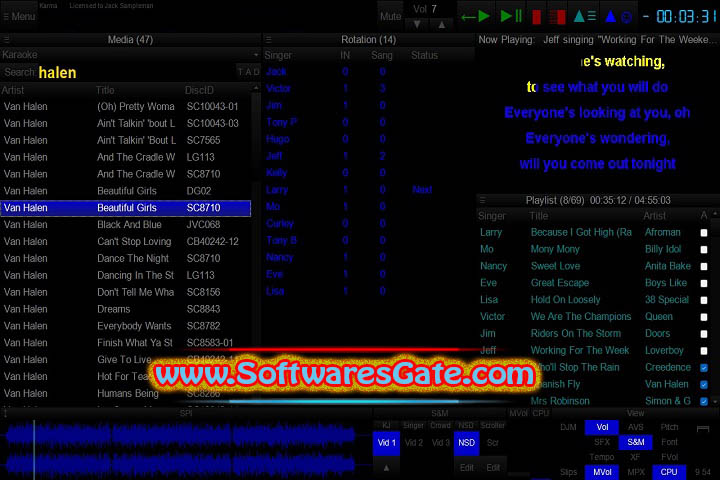
Task: Toggle checkbox for Hold On Loosely row
Action: point(703,300)
